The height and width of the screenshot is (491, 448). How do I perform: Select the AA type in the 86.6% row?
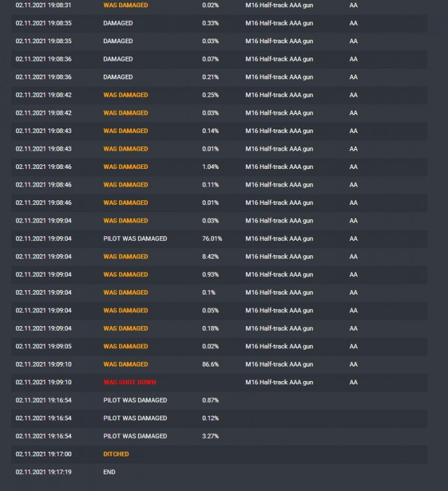pos(354,364)
